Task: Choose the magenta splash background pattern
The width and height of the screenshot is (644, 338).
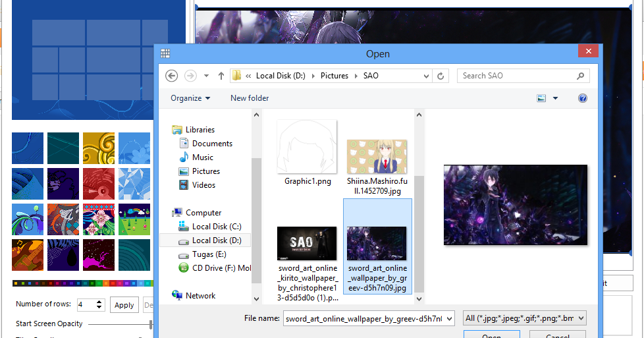Action: pyautogui.click(x=99, y=255)
